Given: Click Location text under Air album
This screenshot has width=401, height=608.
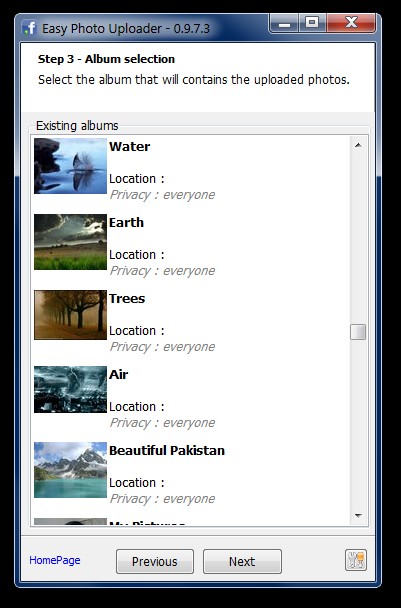Looking at the screenshot, I should pyautogui.click(x=137, y=407).
